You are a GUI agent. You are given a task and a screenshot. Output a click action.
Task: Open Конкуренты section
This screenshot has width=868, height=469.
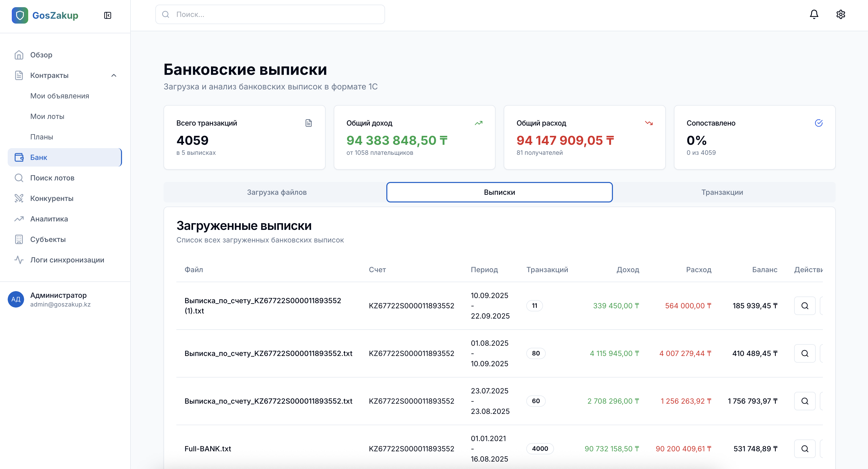coord(52,198)
